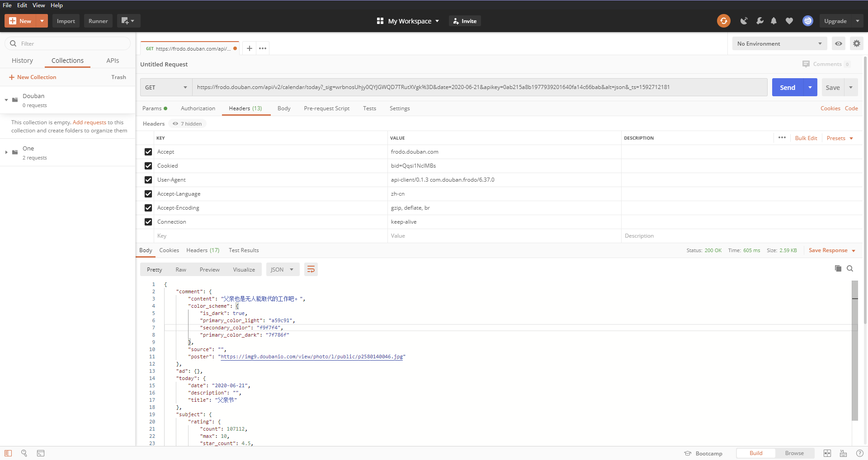The height and width of the screenshot is (460, 868).
Task: Open Send button dropdown arrow
Action: 810,87
